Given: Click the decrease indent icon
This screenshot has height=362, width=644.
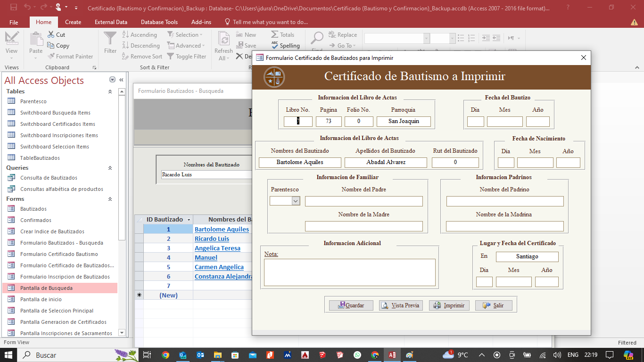Looking at the screenshot, I should (x=486, y=38).
